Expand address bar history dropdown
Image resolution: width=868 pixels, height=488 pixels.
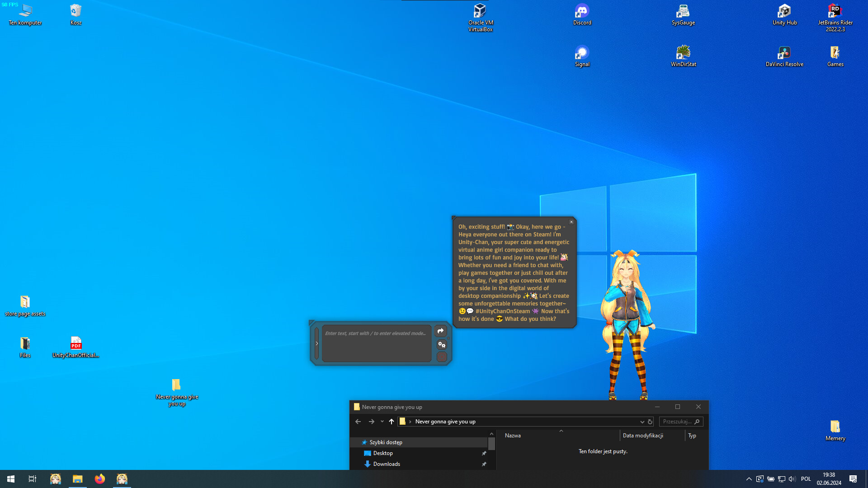(x=642, y=422)
